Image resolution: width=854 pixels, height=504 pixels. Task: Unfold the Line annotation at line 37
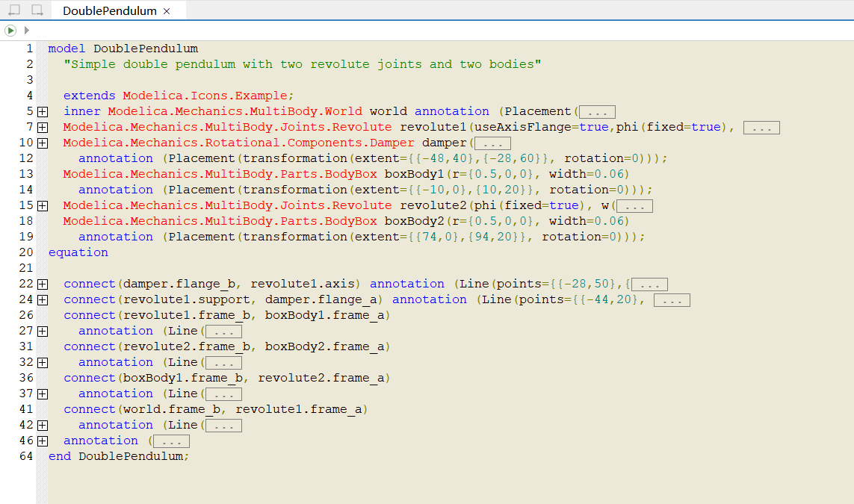(x=43, y=394)
